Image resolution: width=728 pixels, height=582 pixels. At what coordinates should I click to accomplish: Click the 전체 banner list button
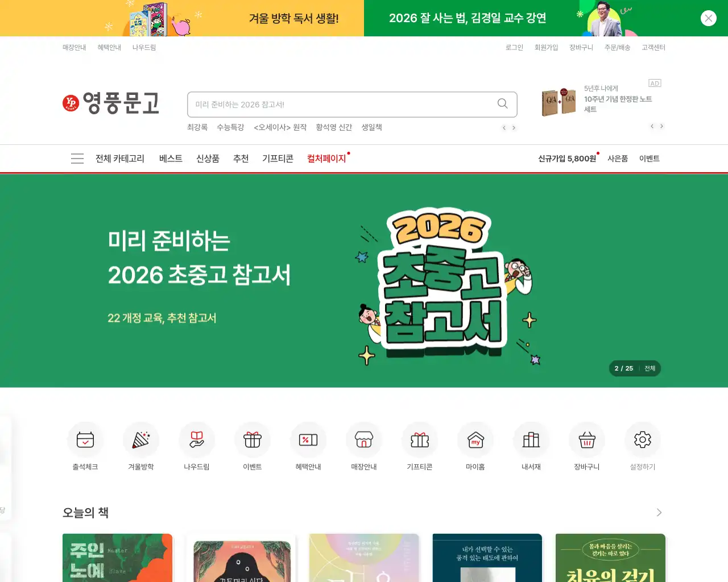click(650, 368)
